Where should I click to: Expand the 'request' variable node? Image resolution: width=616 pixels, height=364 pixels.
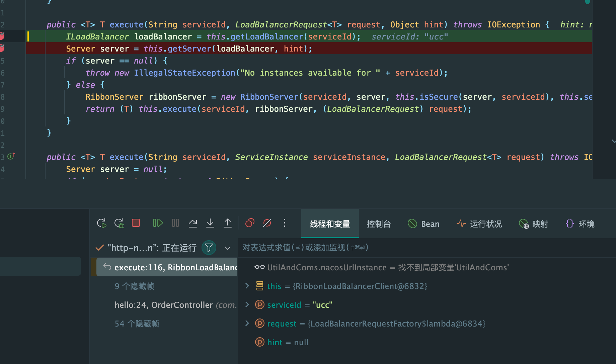247,324
